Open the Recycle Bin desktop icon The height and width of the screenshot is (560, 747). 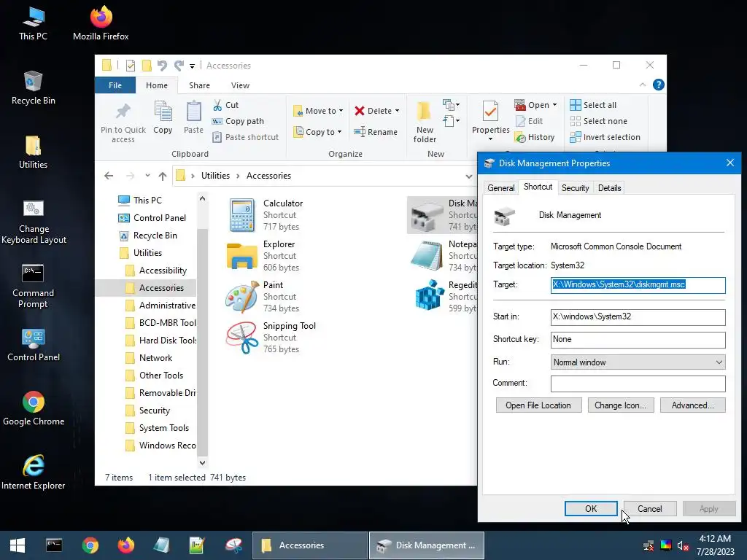pos(33,88)
